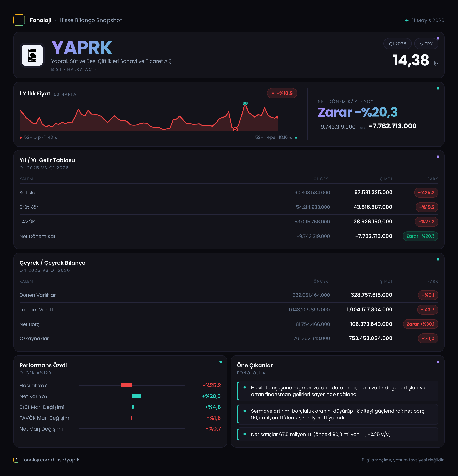Click the Yıl / Yıl Gelir Tablosu heading
Screen dimensions: 458x476
point(47,160)
